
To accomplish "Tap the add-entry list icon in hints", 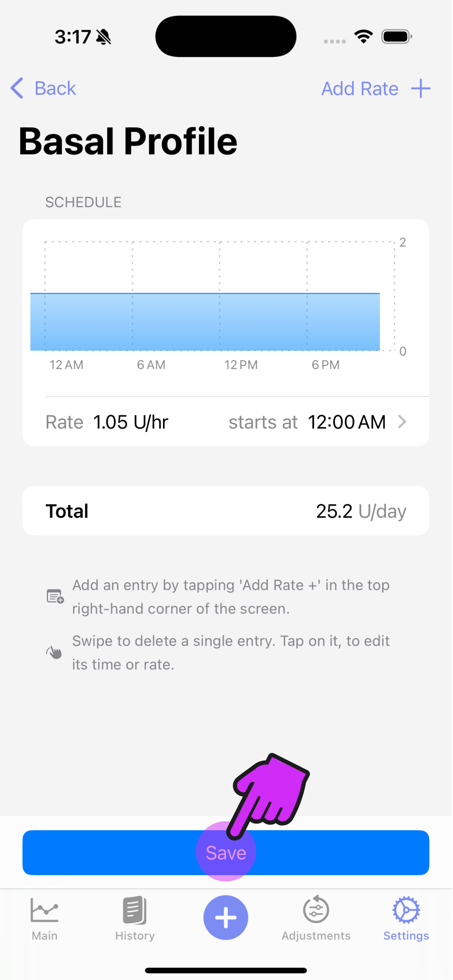I will pos(55,596).
